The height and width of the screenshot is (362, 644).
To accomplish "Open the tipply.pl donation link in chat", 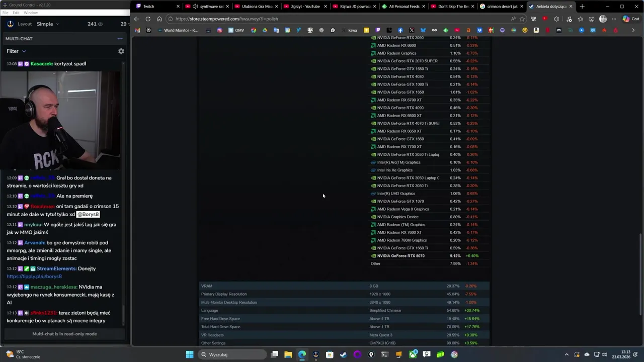I will tap(34, 276).
